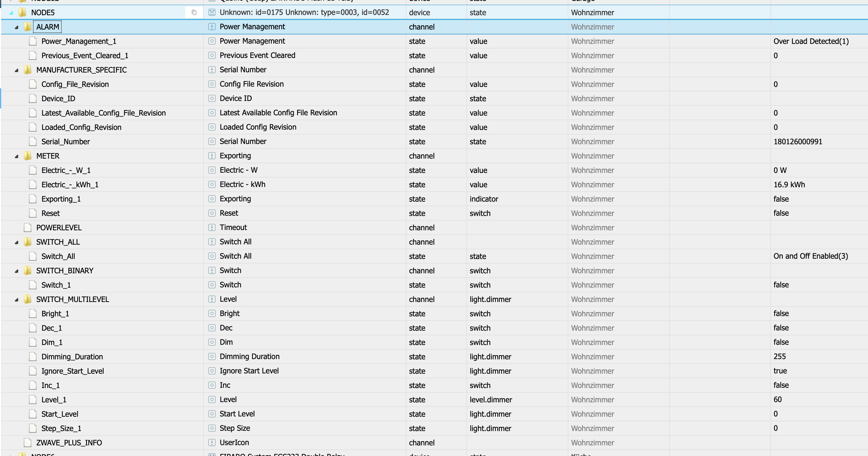Click the state icon beside Electric - kWh

pos(212,185)
